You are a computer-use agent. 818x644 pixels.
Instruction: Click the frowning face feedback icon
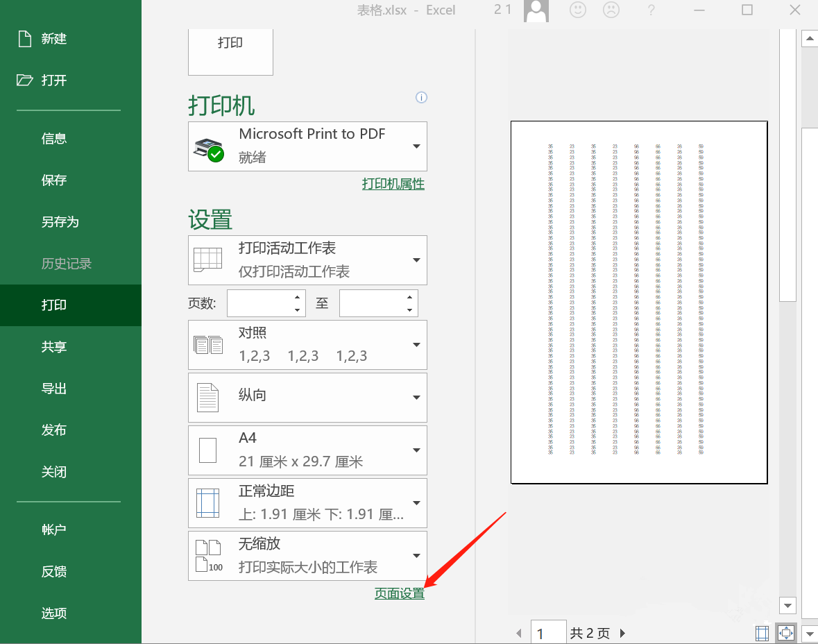[611, 10]
